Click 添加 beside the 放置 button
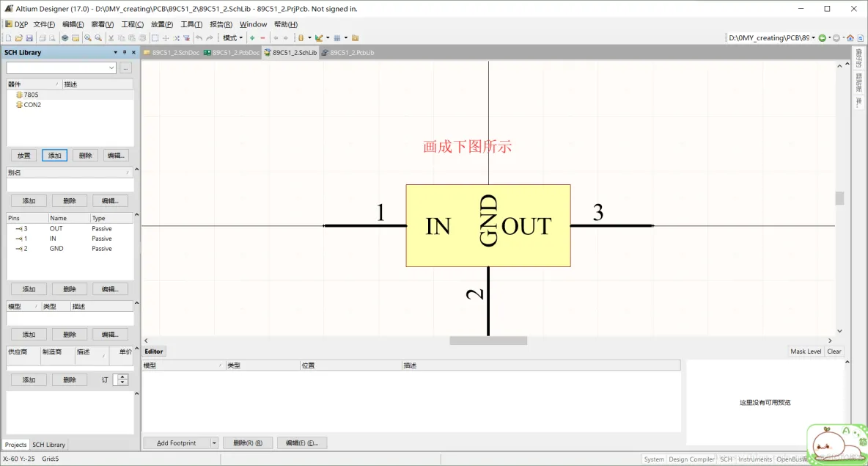This screenshot has width=868, height=466. (x=54, y=156)
